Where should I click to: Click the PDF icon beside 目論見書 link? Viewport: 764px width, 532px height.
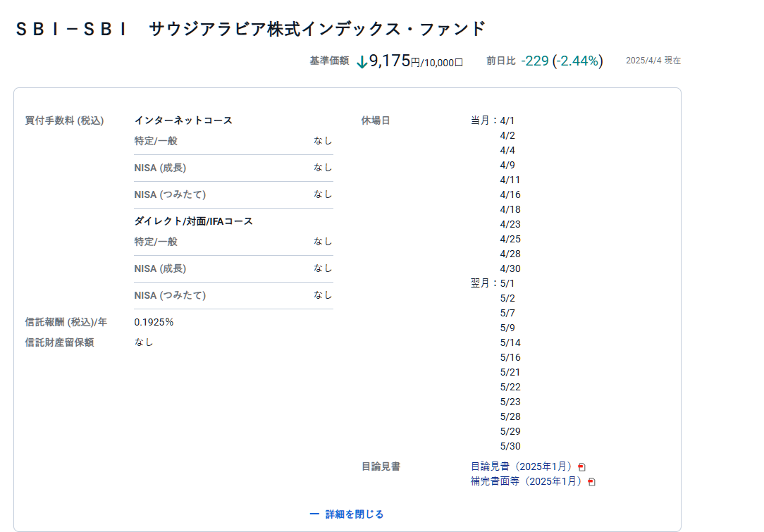coord(581,467)
